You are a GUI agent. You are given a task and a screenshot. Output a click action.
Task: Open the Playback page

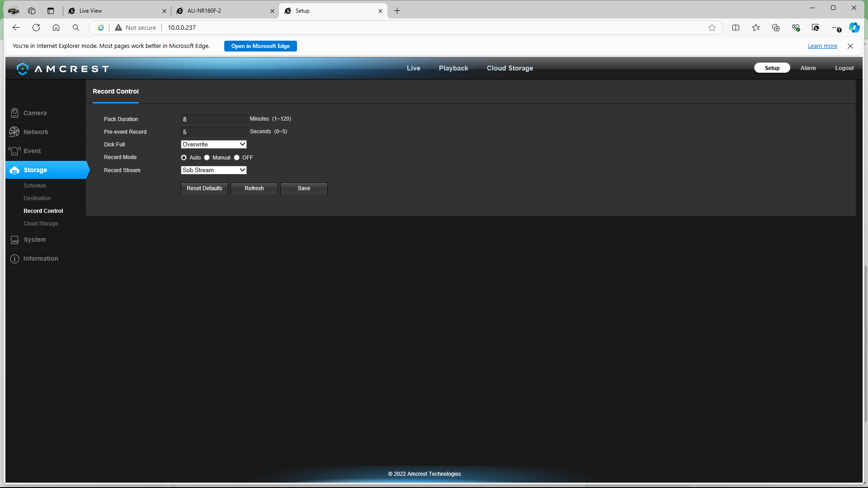coord(453,68)
